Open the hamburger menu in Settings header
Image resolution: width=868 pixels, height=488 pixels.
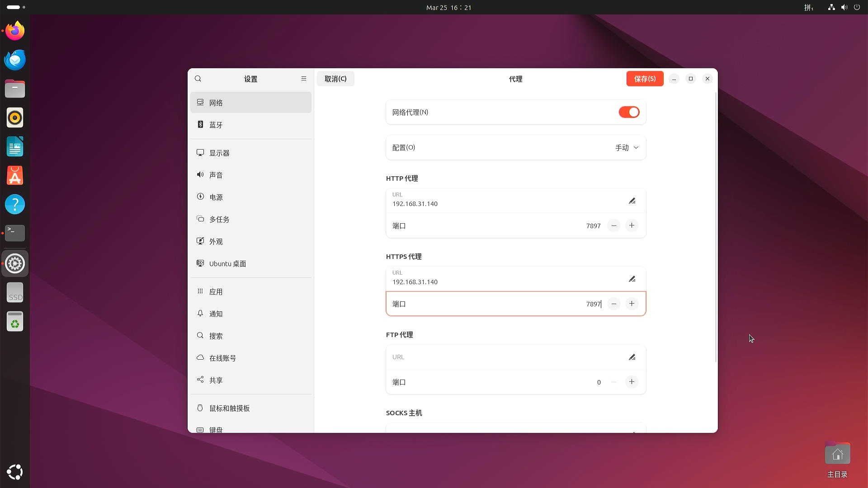(304, 79)
